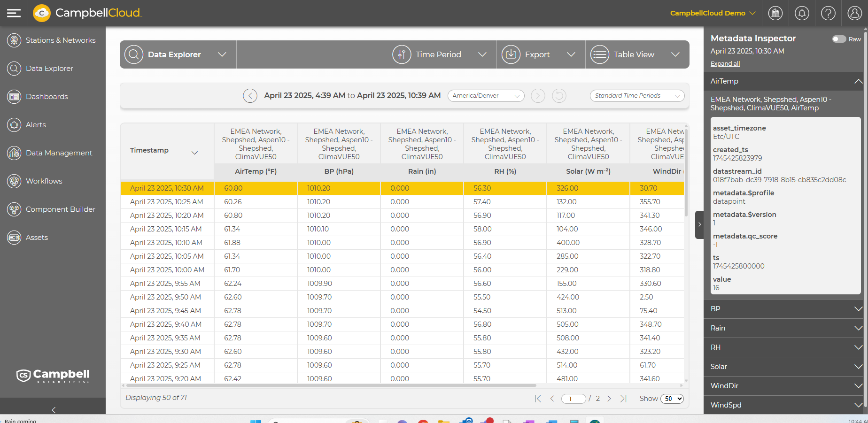Click the refresh time period icon
Viewport: 868px width, 423px height.
[559, 96]
